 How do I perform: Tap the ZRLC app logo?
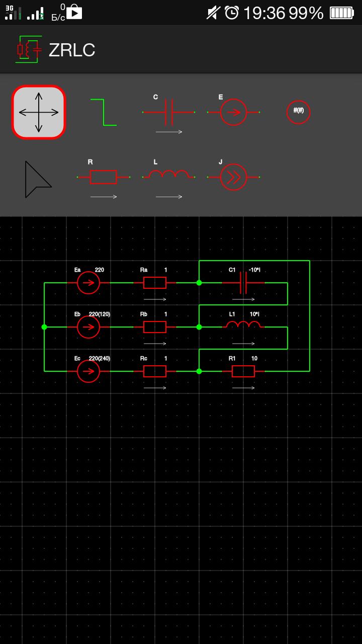tap(28, 49)
